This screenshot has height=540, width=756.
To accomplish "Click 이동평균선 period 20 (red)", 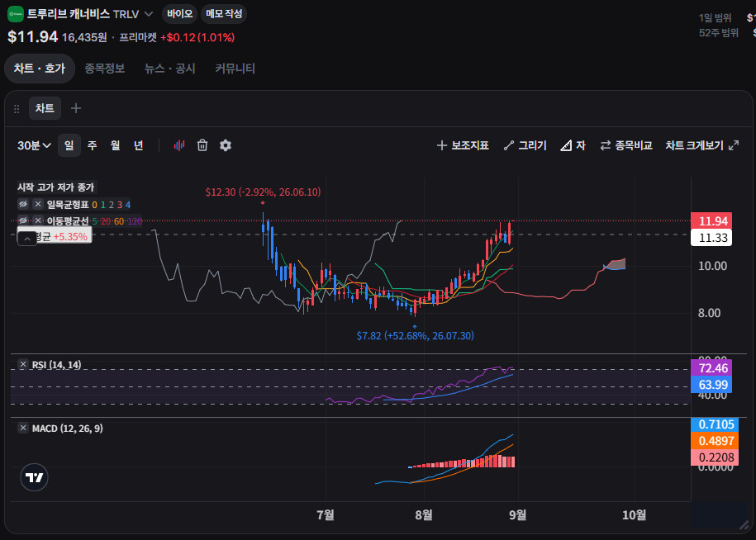I will (x=106, y=221).
